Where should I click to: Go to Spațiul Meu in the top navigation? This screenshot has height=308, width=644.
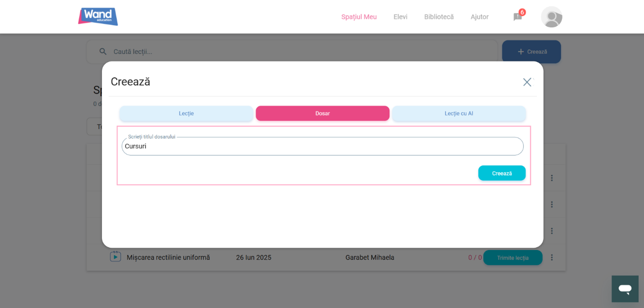[x=358, y=17]
